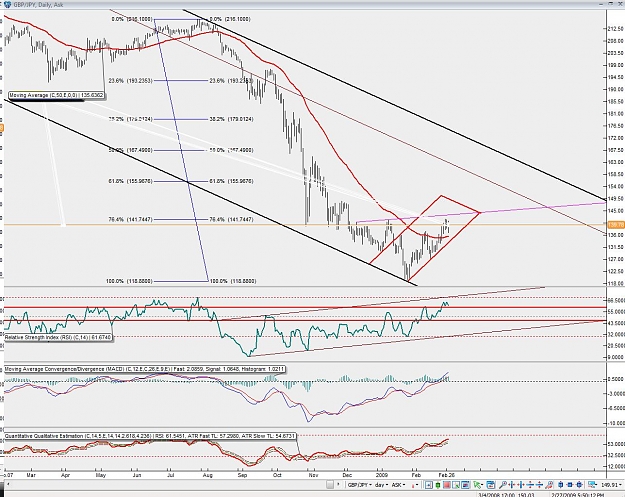Click the green candlestick icon
625x497 pixels.
point(438,485)
